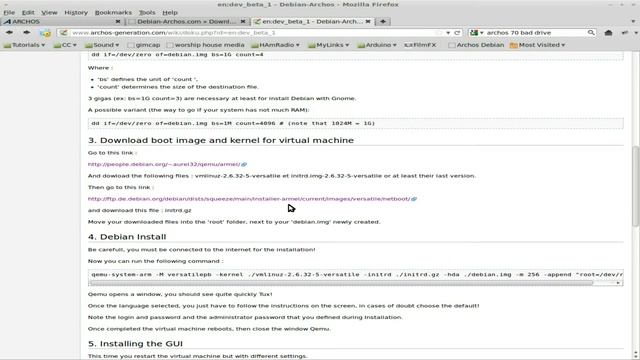640x360 pixels.
Task: Open the File menu
Action: (x=9, y=13)
